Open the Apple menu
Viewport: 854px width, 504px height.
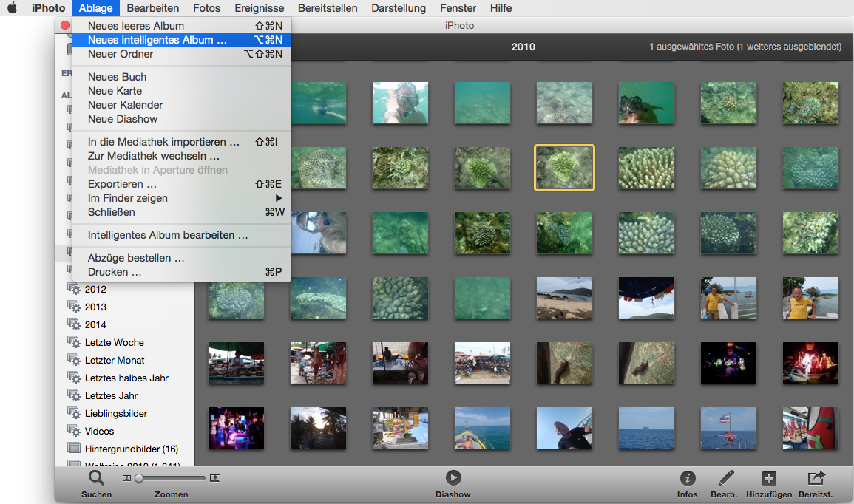point(12,8)
